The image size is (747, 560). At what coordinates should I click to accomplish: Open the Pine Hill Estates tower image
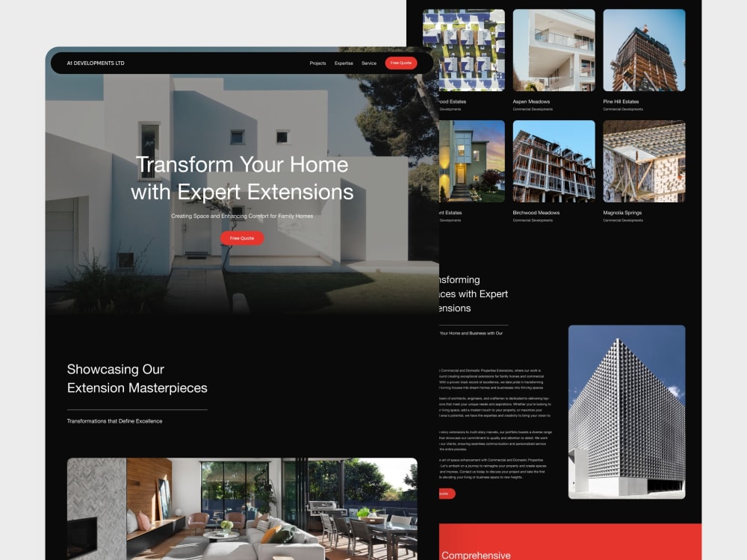644,50
